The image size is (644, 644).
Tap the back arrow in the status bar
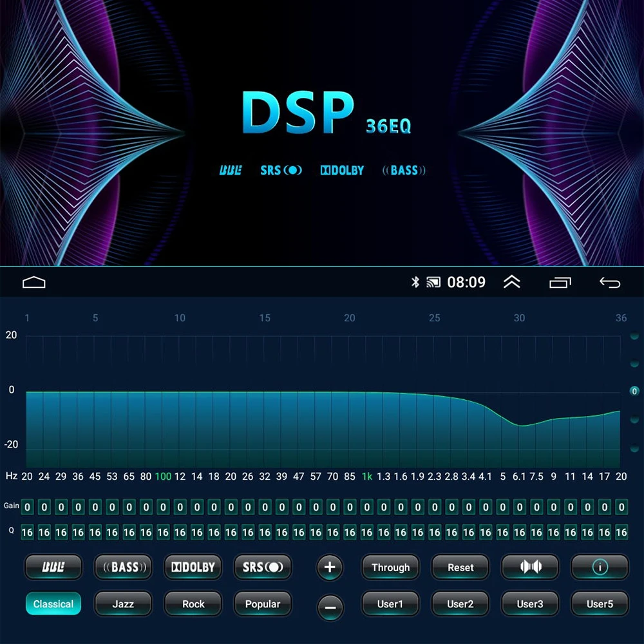click(x=609, y=281)
